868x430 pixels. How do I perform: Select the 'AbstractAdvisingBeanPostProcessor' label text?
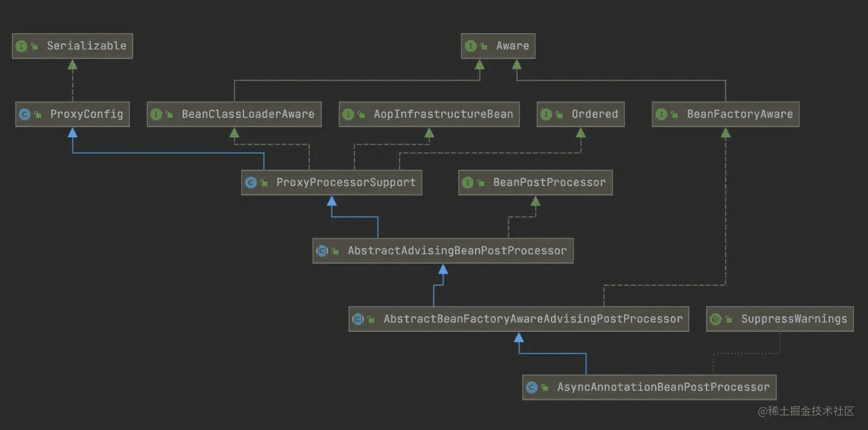(x=458, y=251)
